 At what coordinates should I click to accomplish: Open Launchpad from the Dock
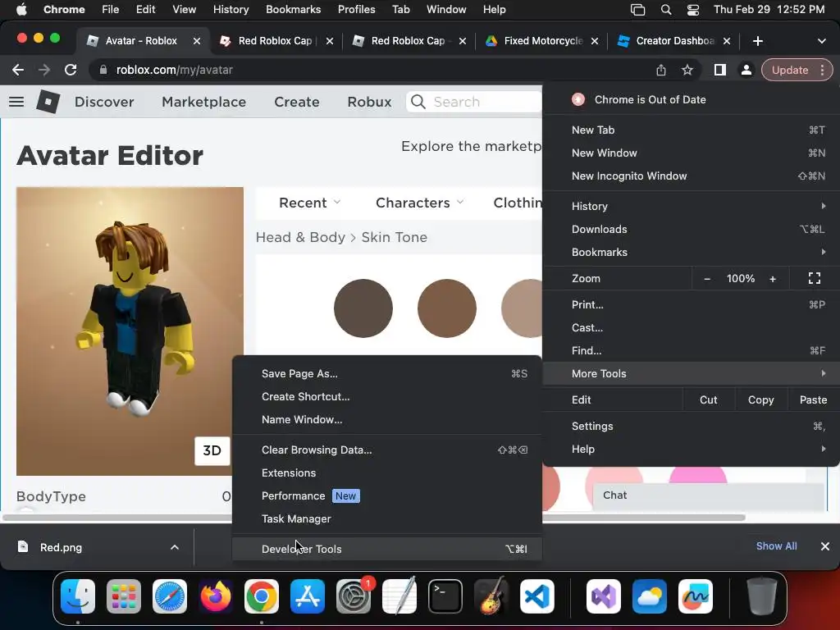[124, 596]
